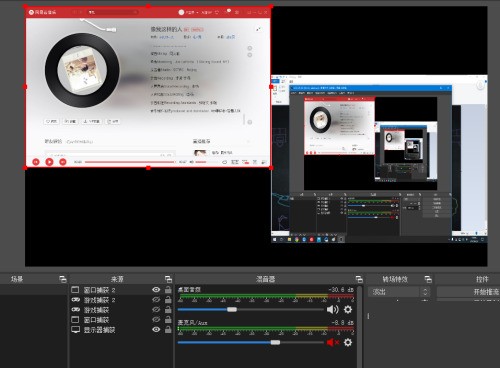This screenshot has width=500, height=368.
Task: Select the display capture preview on the right
Action: coord(379,159)
